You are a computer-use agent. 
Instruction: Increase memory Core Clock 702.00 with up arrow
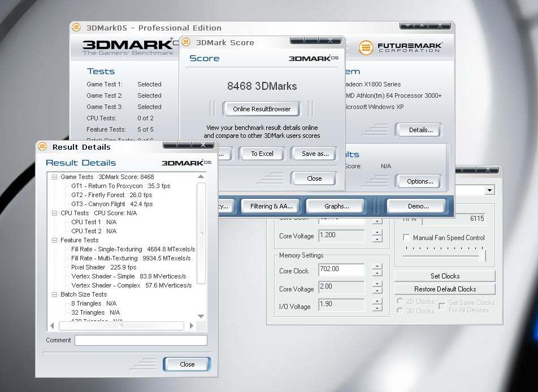click(x=378, y=266)
